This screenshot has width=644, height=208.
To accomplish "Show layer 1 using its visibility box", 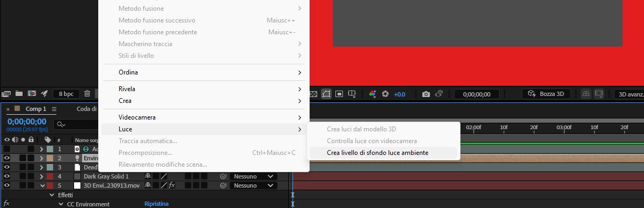I will [6, 149].
